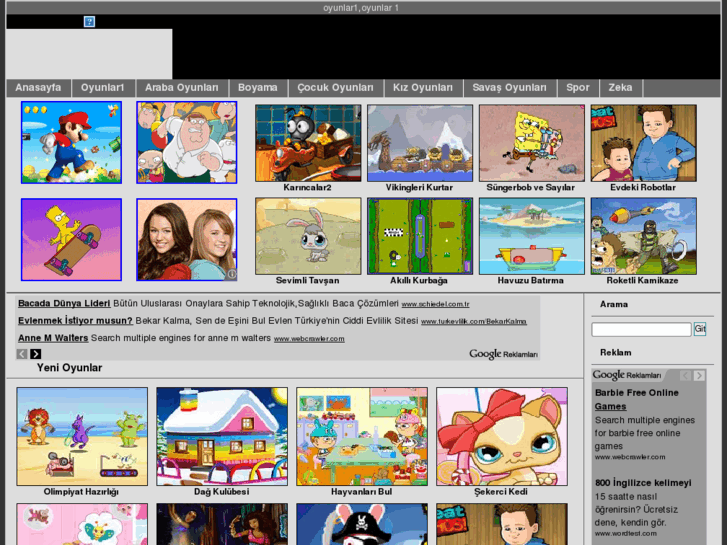Image resolution: width=727 pixels, height=545 pixels.
Task: Click the Şekerci Kedi title
Action: [x=501, y=492]
